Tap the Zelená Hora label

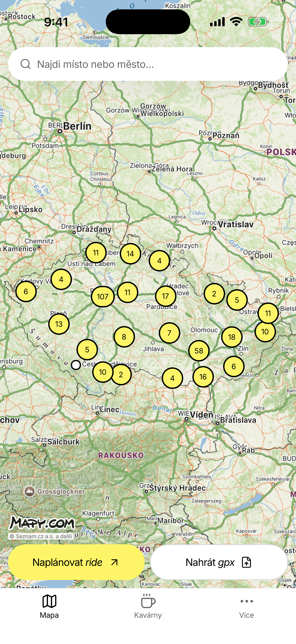tap(172, 169)
